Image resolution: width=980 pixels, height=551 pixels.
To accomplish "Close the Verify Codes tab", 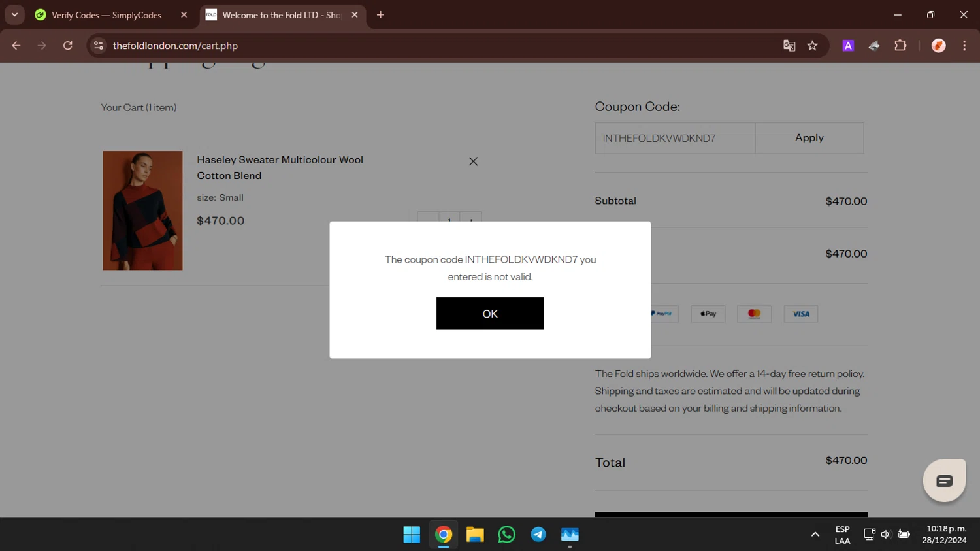I will click(184, 15).
